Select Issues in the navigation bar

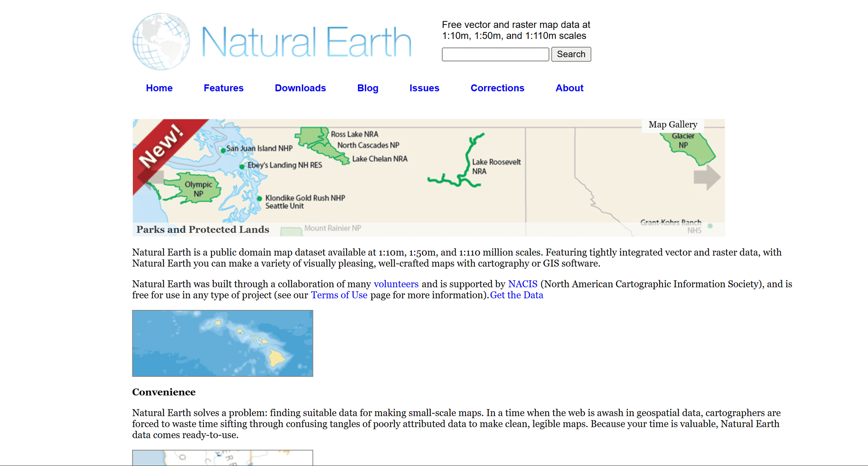pos(424,88)
